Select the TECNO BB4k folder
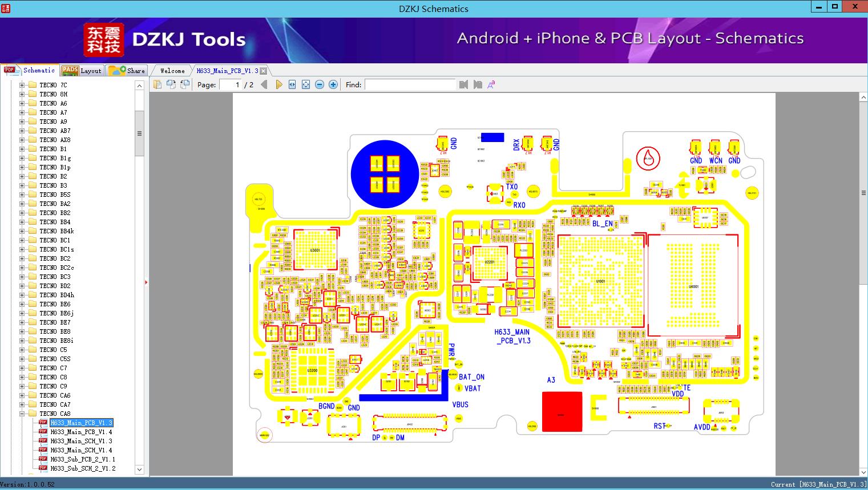The image size is (868, 490). click(56, 231)
